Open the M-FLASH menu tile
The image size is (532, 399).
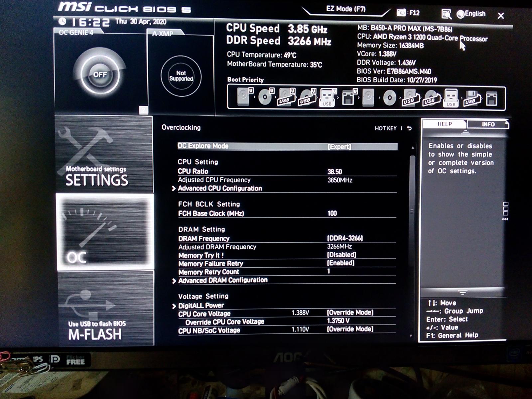[106, 308]
